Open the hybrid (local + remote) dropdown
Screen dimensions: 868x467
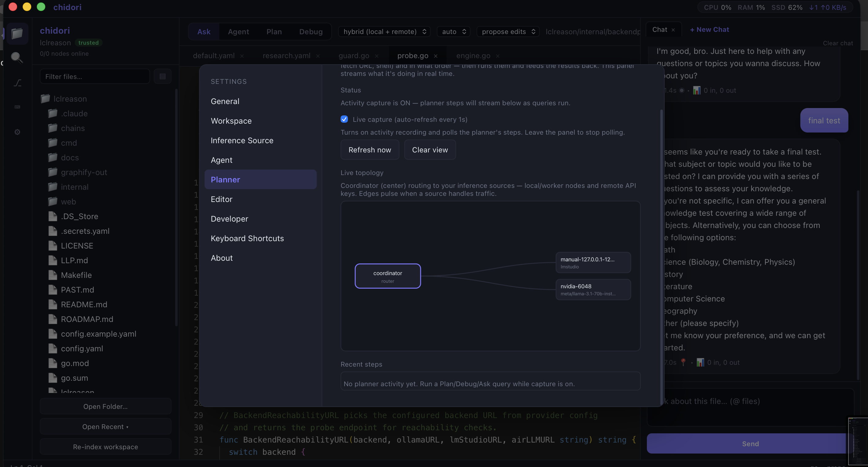(384, 32)
